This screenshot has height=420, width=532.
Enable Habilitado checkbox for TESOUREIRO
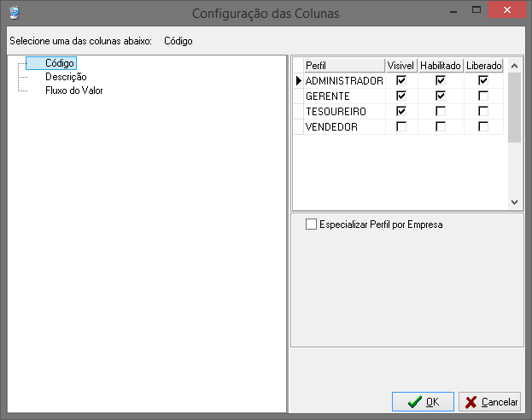441,111
